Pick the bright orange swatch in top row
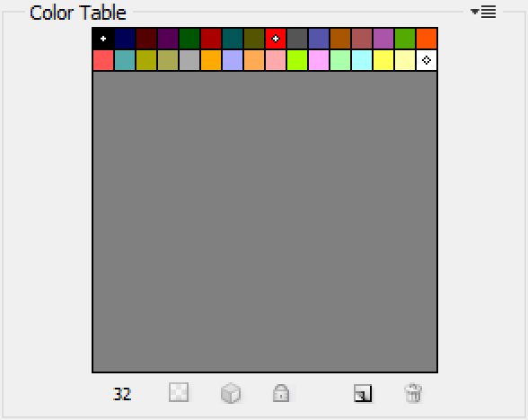Image resolution: width=528 pixels, height=420 pixels. (x=427, y=39)
